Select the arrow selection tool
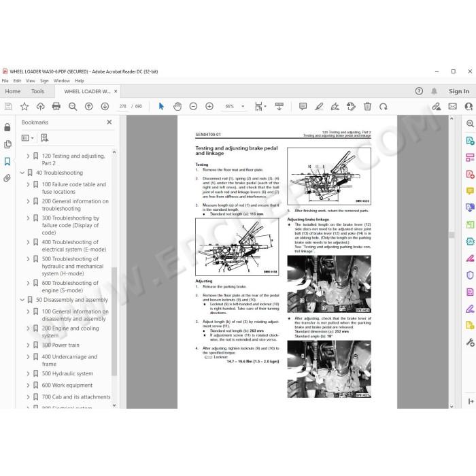476x476 pixels. pyautogui.click(x=161, y=107)
